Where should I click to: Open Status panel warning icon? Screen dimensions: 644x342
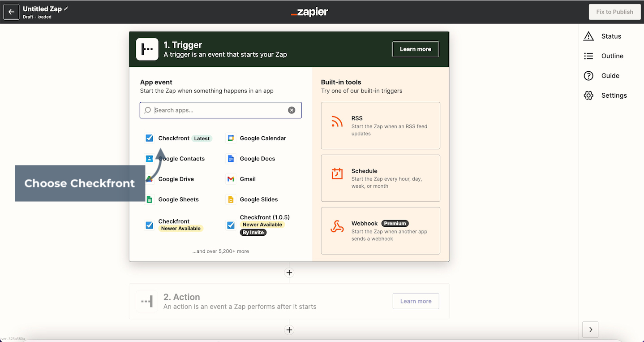click(x=588, y=36)
